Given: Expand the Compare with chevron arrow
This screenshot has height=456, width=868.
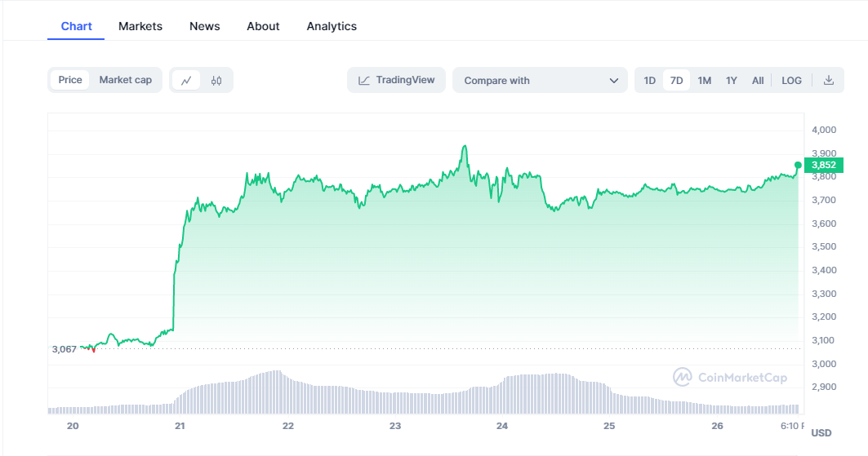Looking at the screenshot, I should (614, 80).
